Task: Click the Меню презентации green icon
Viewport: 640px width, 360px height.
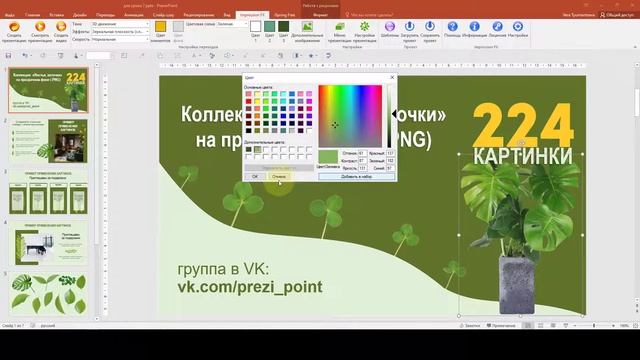Action: 340,27
